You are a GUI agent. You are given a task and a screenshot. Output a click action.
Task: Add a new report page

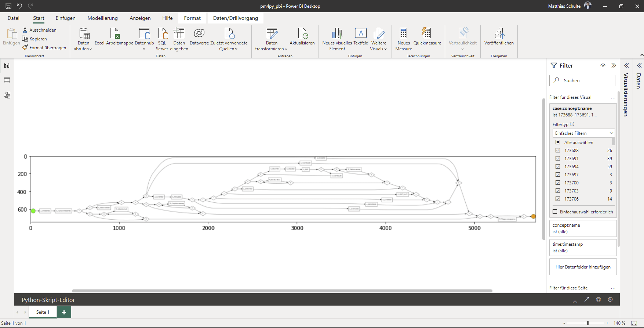click(64, 312)
